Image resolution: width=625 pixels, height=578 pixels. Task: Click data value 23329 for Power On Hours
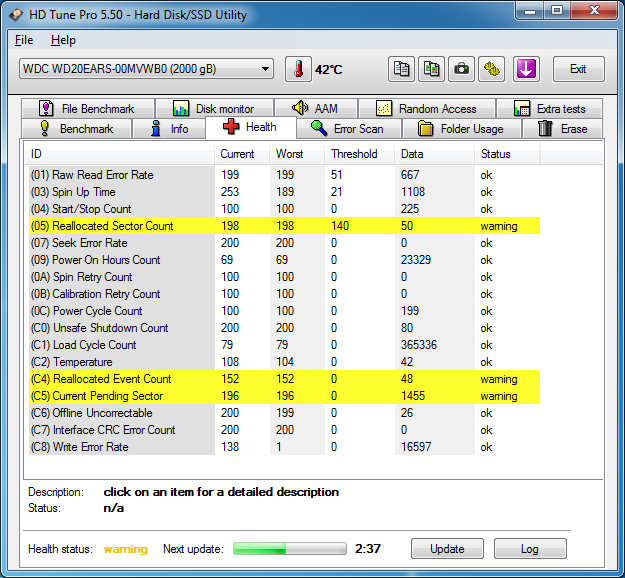[416, 260]
